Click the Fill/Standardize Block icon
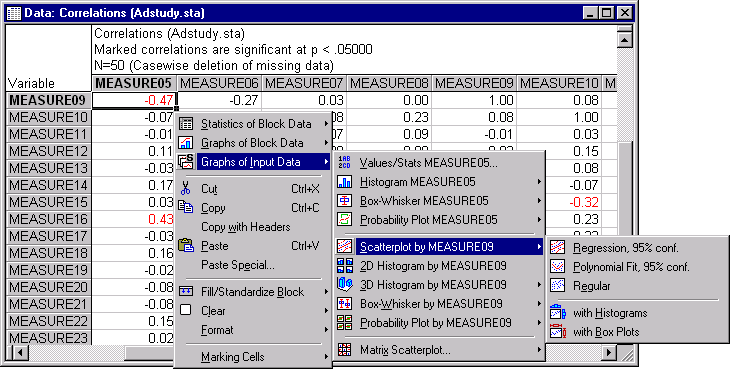730x369 pixels. coord(186,291)
